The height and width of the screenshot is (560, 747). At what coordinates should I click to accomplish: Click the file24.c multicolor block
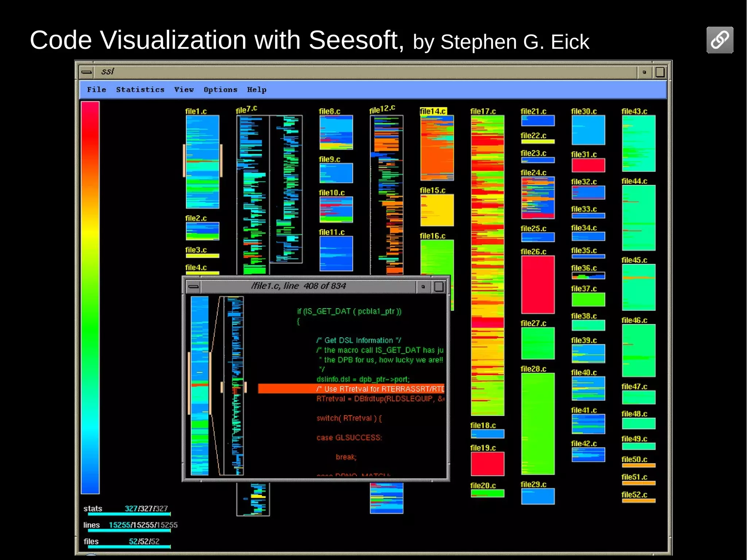point(538,197)
